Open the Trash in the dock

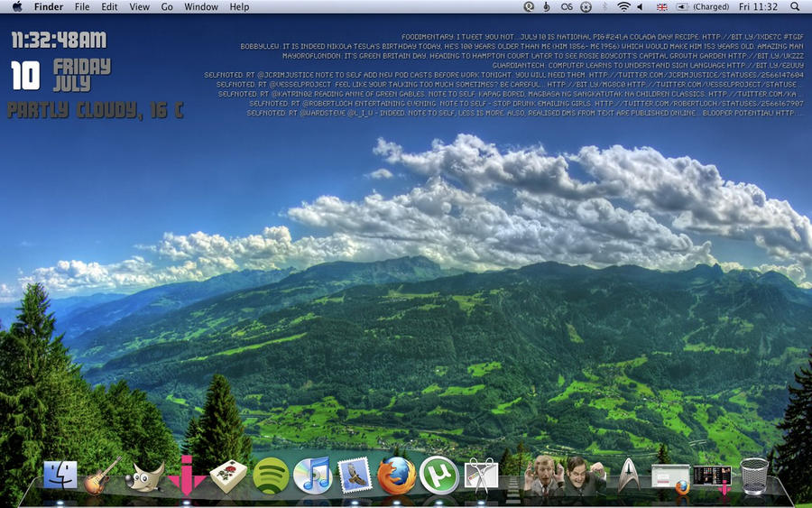(x=754, y=476)
